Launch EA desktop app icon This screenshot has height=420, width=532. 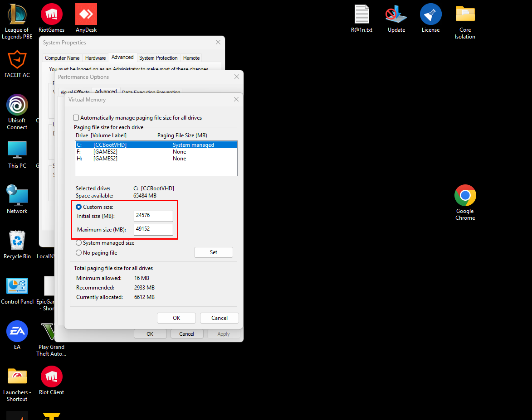17,335
